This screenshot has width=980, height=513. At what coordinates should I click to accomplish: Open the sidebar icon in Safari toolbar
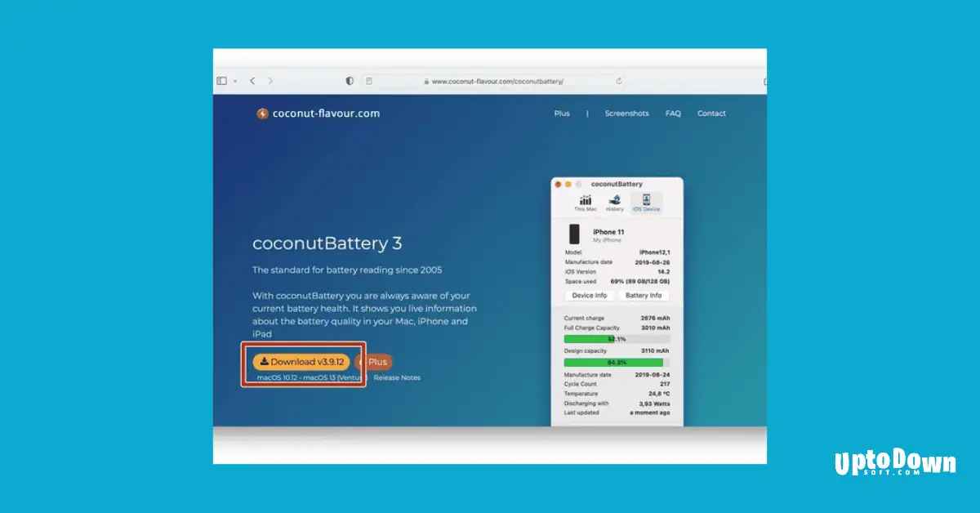coord(222,81)
